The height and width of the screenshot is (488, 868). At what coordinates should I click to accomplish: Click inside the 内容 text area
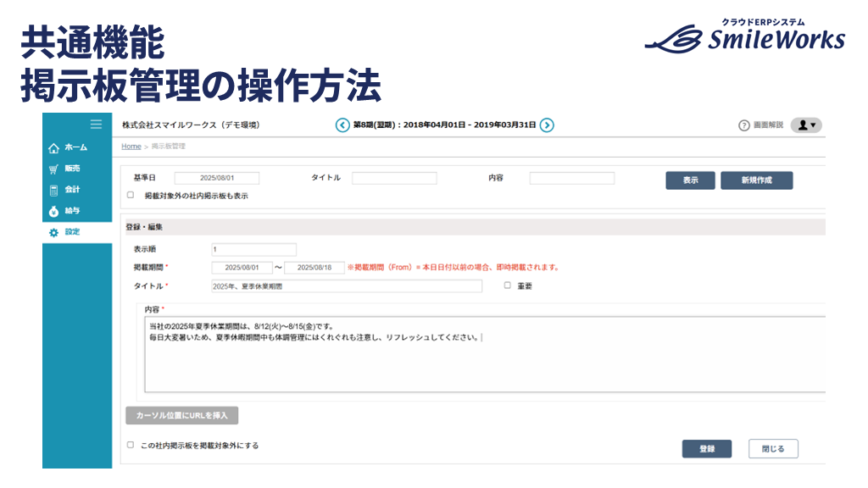[x=485, y=355]
